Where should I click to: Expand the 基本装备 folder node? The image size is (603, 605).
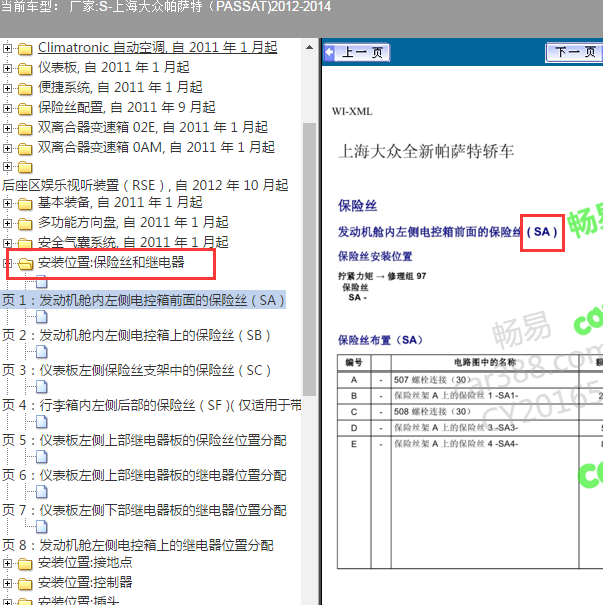7,203
